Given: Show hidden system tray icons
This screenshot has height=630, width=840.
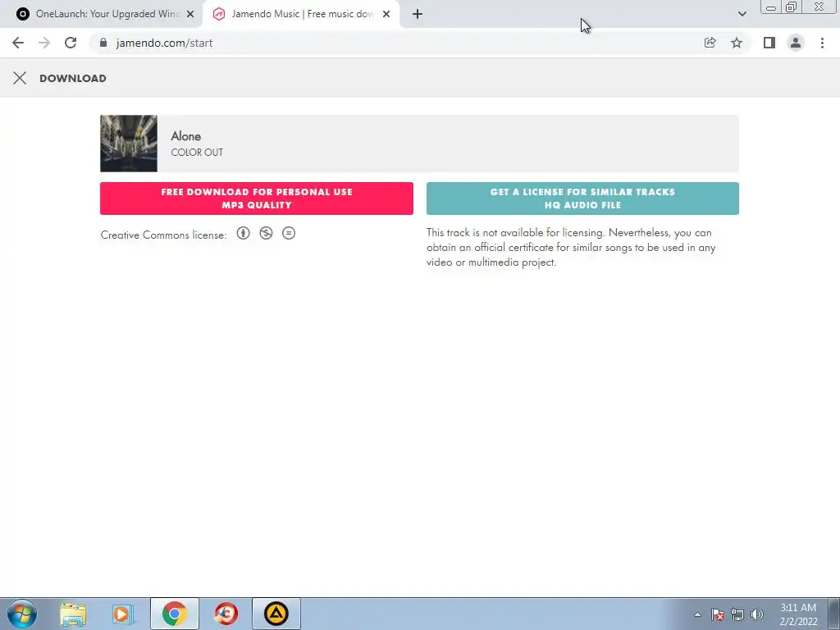Looking at the screenshot, I should (x=697, y=614).
